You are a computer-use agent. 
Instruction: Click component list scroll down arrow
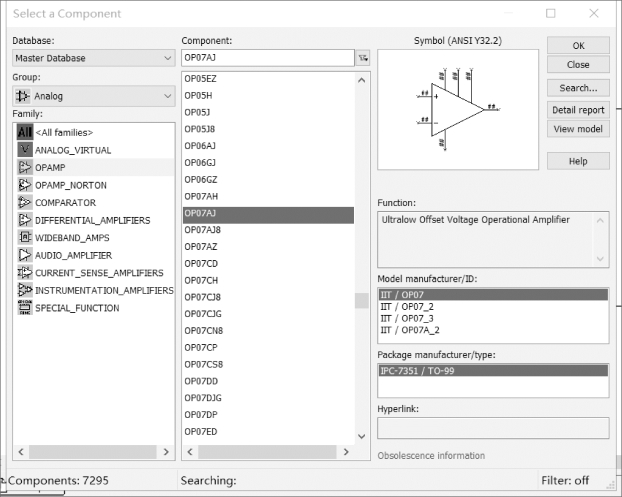click(361, 436)
